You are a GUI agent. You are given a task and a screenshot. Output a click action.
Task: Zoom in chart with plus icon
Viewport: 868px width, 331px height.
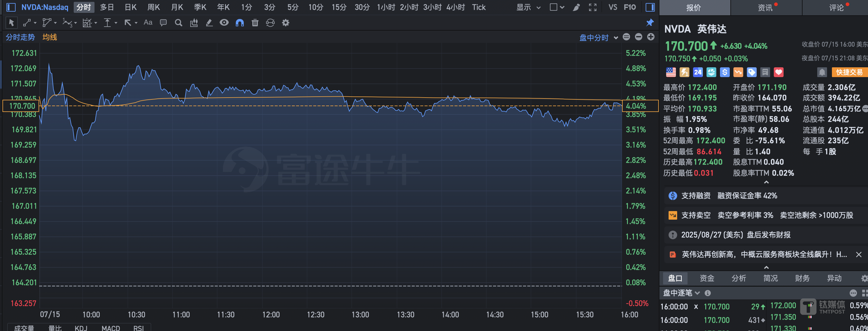point(651,37)
